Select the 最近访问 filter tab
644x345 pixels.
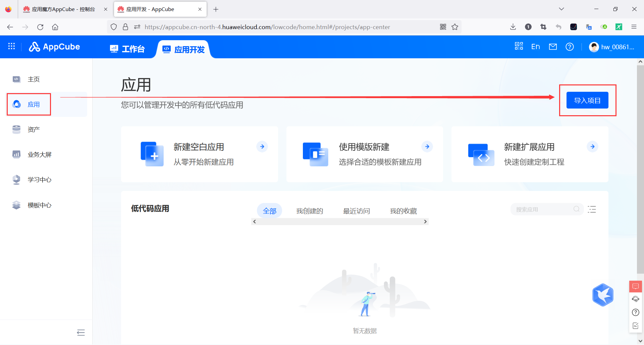356,211
